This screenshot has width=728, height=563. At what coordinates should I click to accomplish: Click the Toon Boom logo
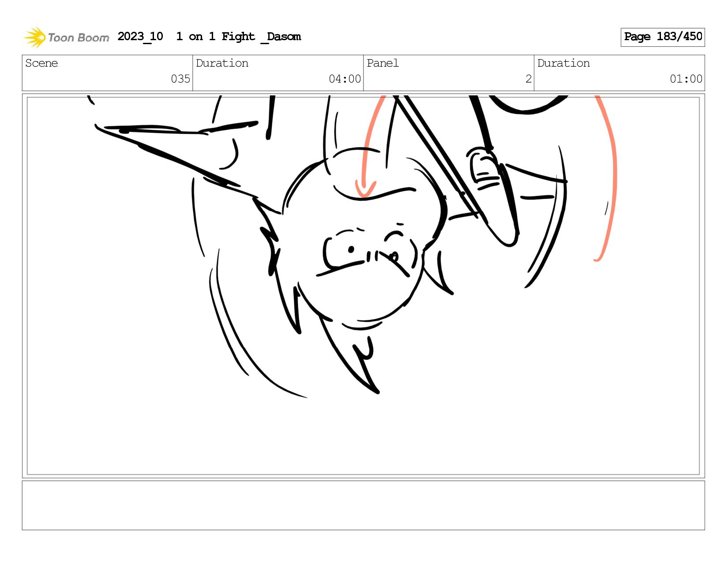coord(66,37)
